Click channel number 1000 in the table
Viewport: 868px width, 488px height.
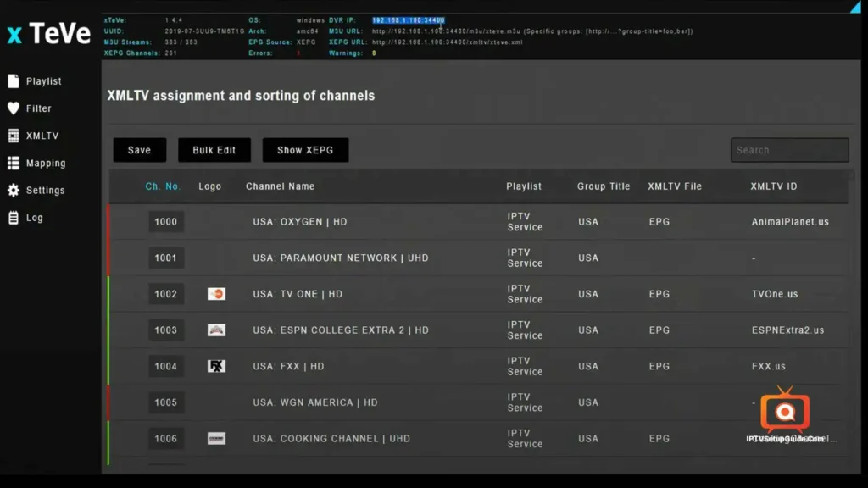point(166,221)
